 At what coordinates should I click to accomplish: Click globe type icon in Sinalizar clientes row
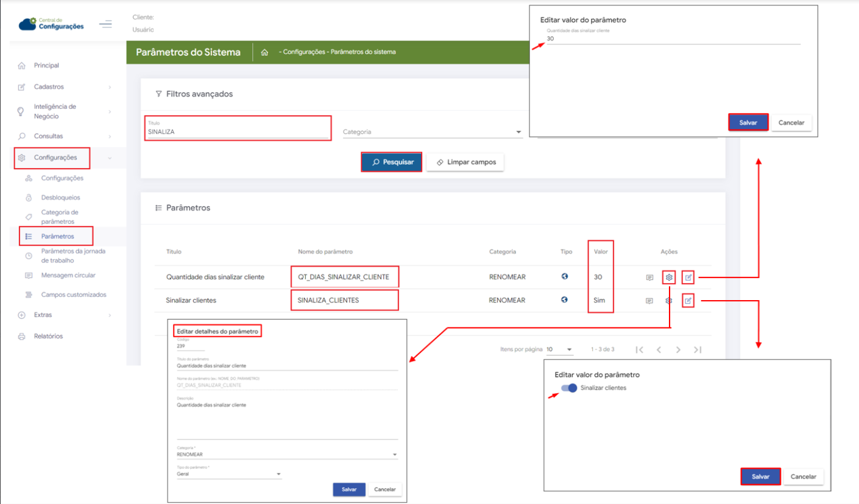565,300
